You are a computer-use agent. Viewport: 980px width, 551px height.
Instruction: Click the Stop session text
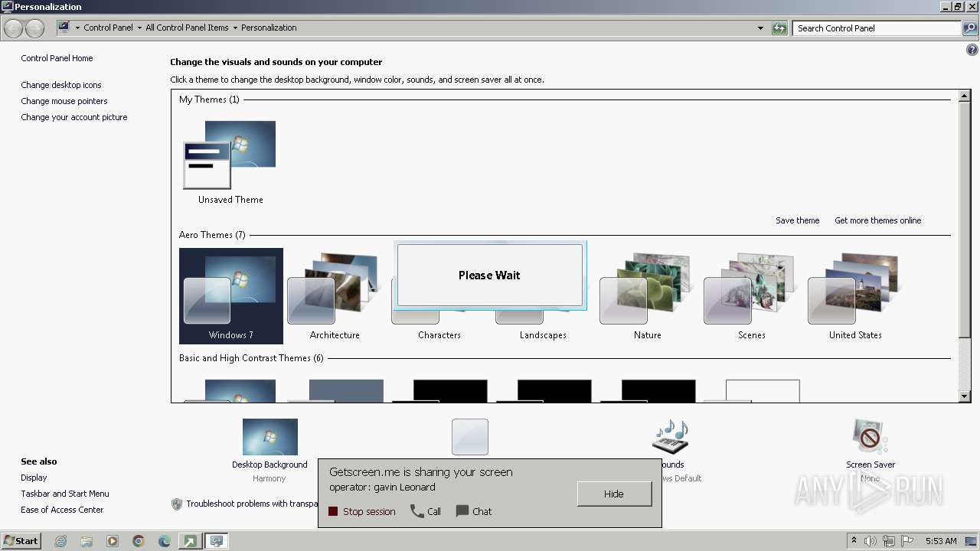[x=369, y=511]
